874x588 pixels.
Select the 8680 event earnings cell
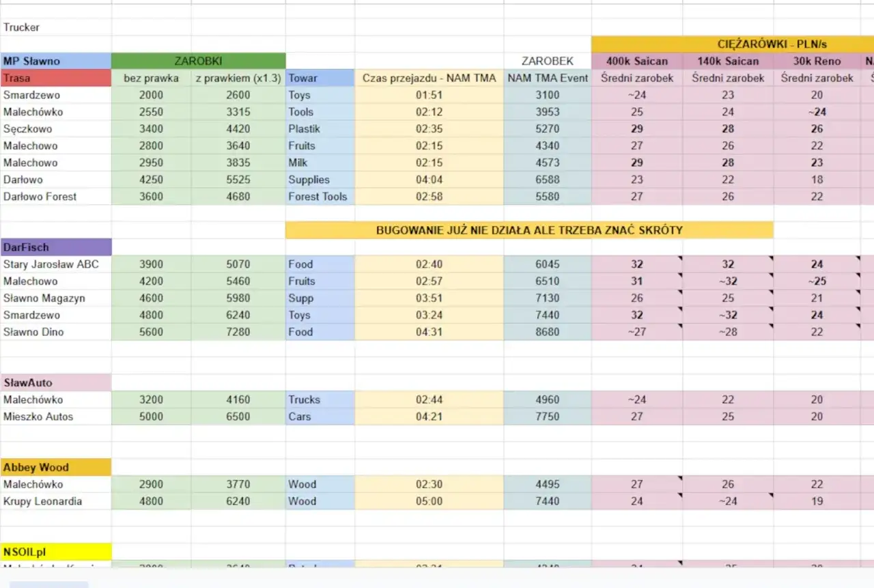click(x=548, y=332)
